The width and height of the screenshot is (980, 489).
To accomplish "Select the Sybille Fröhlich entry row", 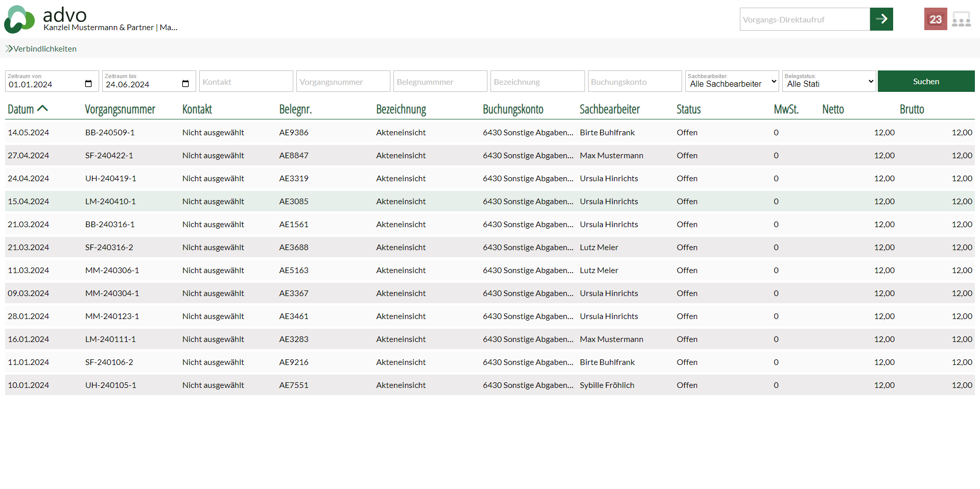I will click(x=606, y=385).
